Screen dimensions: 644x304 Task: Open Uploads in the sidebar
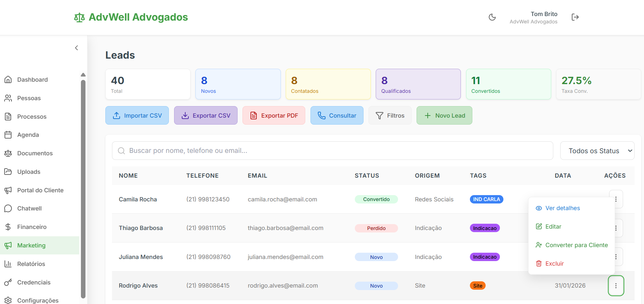(x=40, y=172)
